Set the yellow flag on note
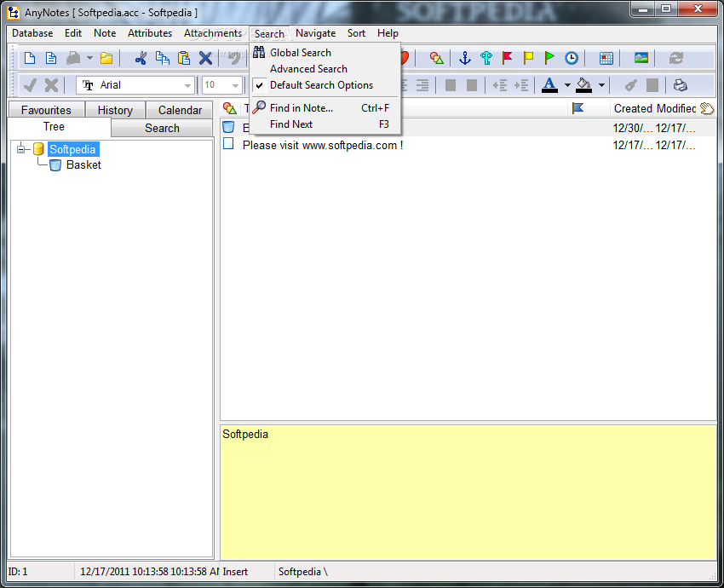724x588 pixels. click(x=529, y=58)
